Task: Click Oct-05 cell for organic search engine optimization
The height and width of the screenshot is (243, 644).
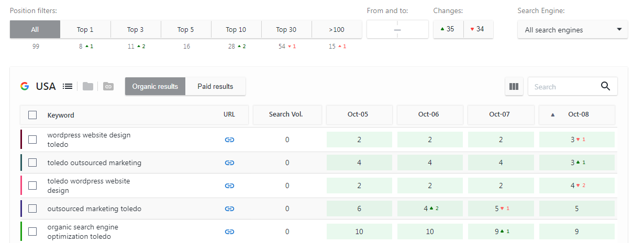Action: 359,232
